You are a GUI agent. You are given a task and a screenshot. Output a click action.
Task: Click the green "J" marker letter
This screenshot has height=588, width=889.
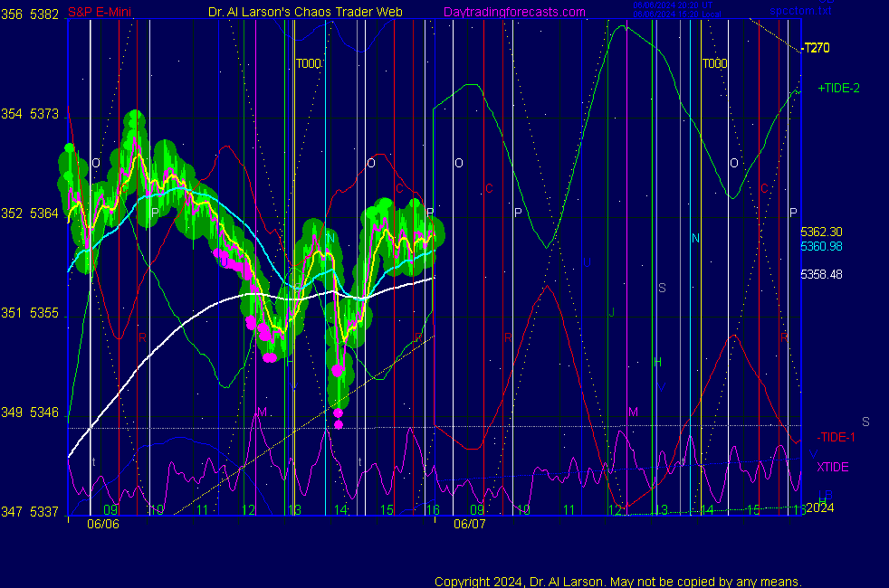(x=611, y=312)
